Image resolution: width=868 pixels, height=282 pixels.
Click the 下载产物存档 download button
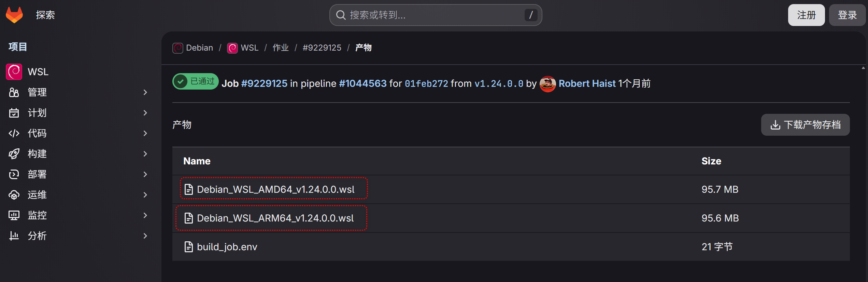[x=806, y=125]
